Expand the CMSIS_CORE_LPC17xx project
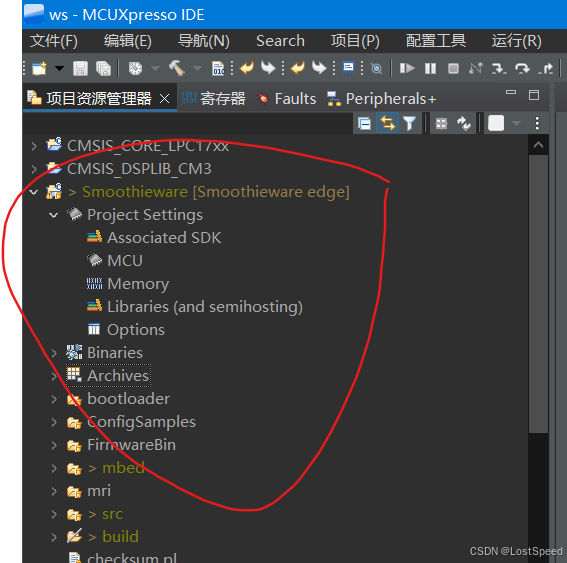The image size is (567, 563). click(x=34, y=146)
